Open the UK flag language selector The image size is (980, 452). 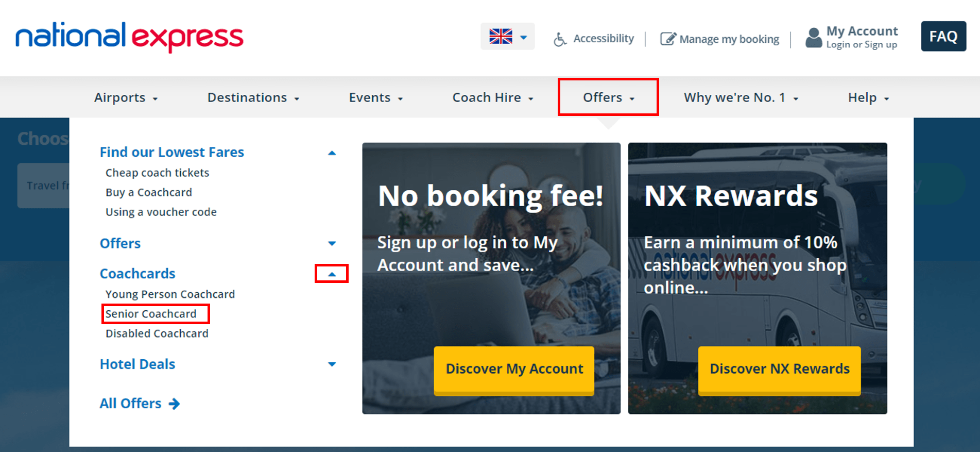(507, 37)
